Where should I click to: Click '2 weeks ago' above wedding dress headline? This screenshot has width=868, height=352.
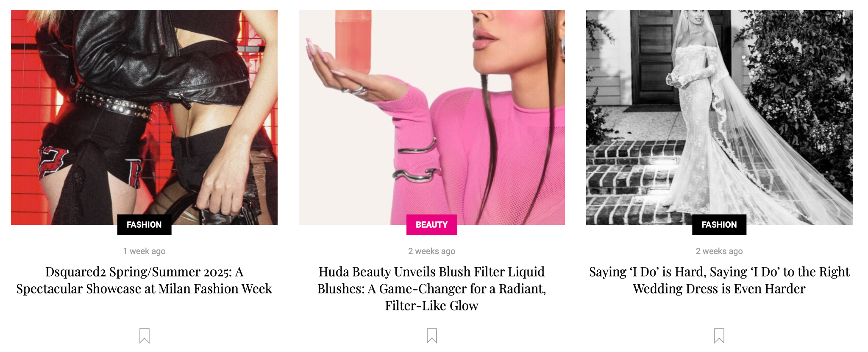pyautogui.click(x=719, y=251)
